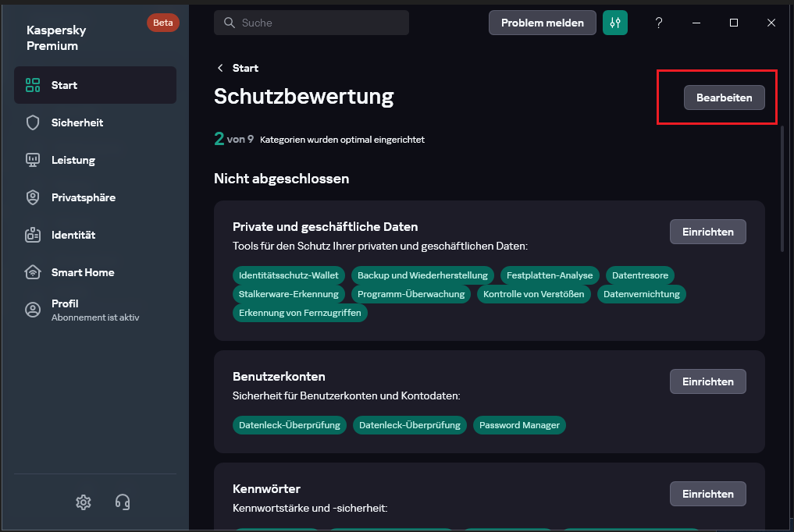Select the Festplatten-Analyse tag
Screen dimensions: 794x532
(550, 275)
